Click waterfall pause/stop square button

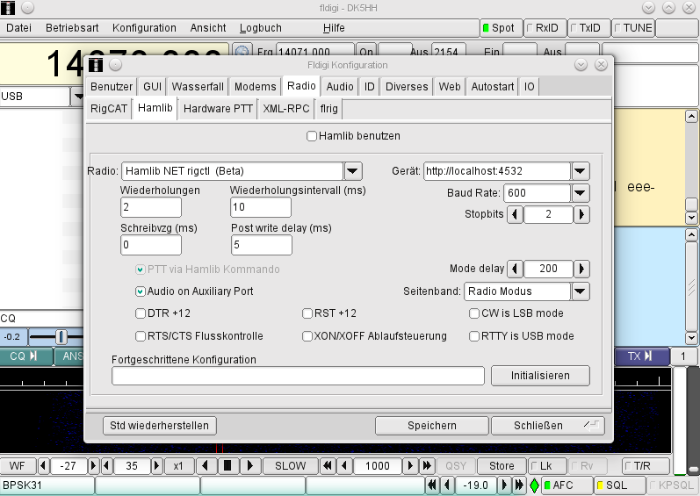pos(228,466)
